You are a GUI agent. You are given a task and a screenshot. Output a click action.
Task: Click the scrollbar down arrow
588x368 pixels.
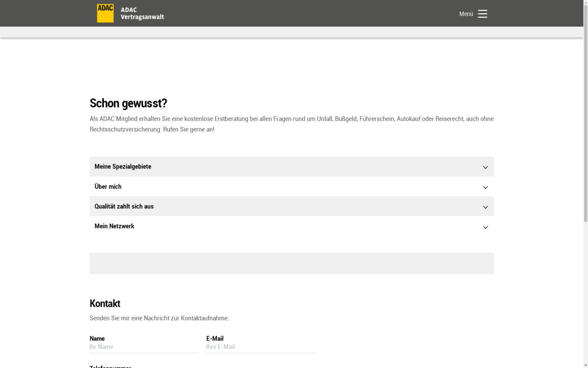(x=585, y=365)
